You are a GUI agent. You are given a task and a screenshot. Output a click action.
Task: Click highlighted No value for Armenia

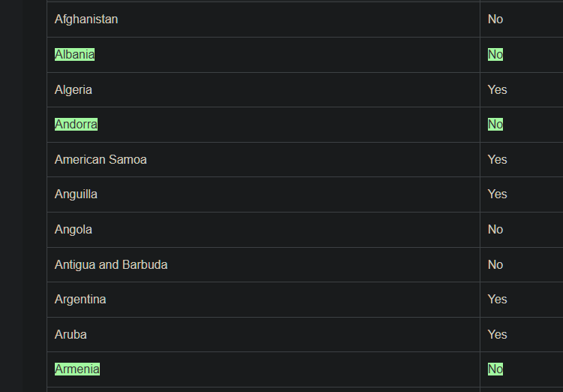pos(495,369)
